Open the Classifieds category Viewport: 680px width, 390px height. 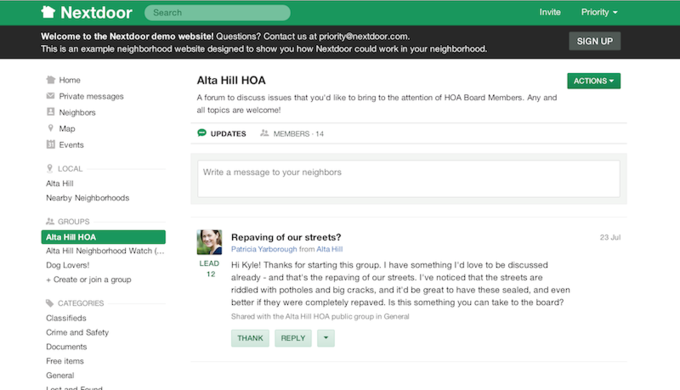coord(66,318)
